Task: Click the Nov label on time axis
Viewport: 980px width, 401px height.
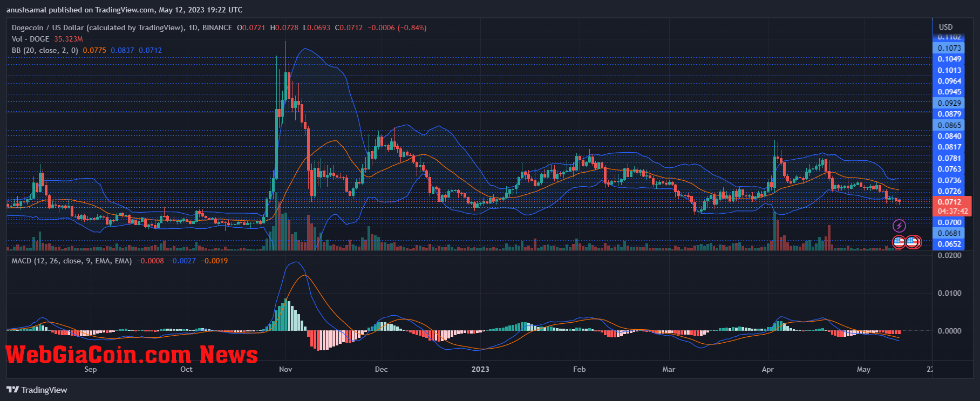Action: pyautogui.click(x=285, y=369)
